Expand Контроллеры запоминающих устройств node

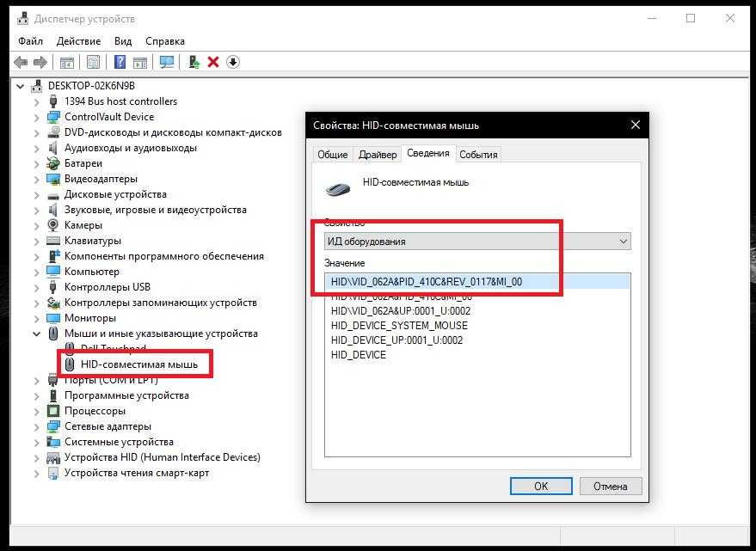[37, 303]
